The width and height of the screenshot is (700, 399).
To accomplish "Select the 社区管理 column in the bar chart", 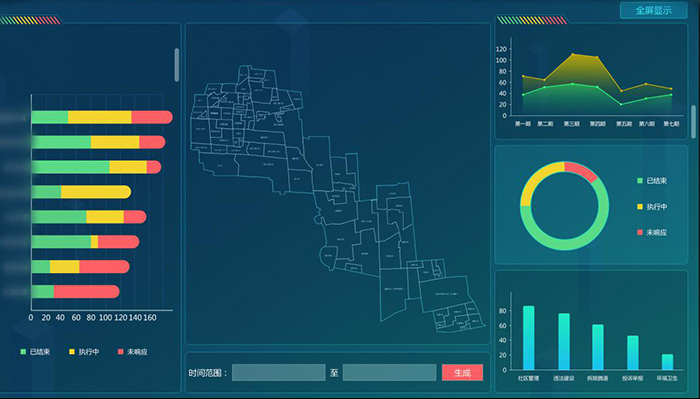I will [x=529, y=338].
